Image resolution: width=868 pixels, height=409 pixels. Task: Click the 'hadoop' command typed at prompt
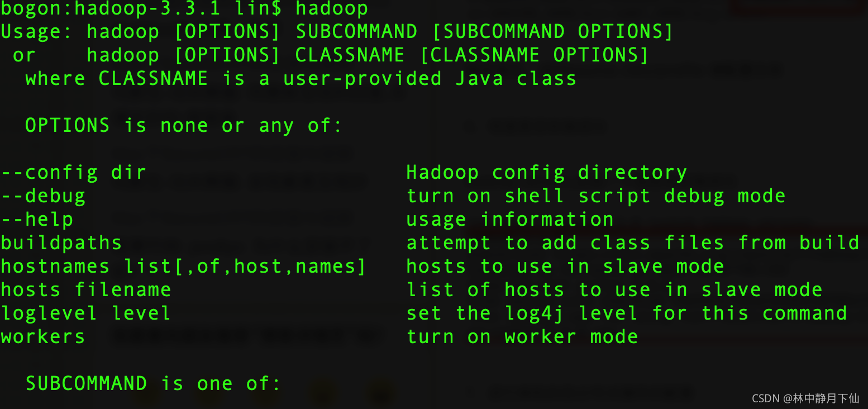[332, 8]
